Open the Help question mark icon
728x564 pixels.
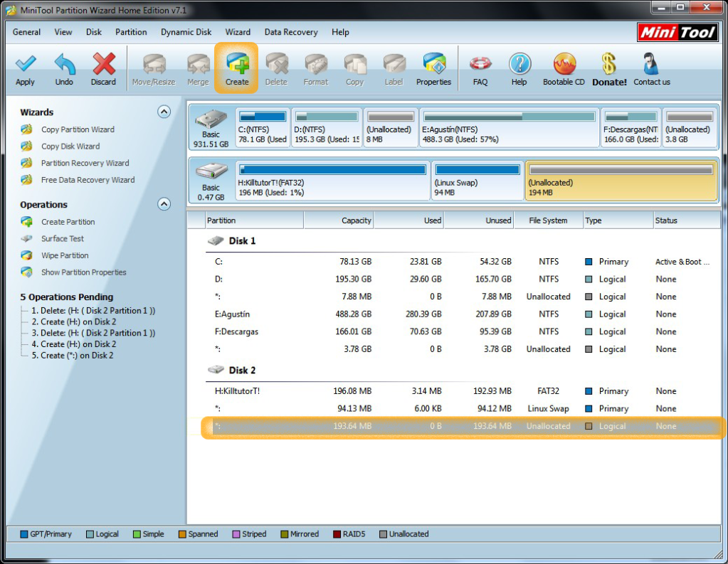click(x=519, y=70)
